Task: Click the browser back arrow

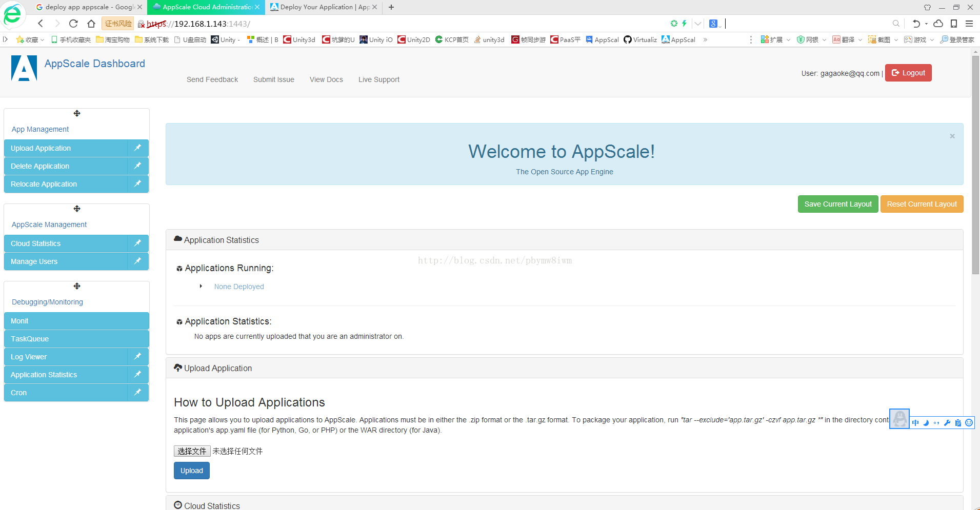Action: 41,24
